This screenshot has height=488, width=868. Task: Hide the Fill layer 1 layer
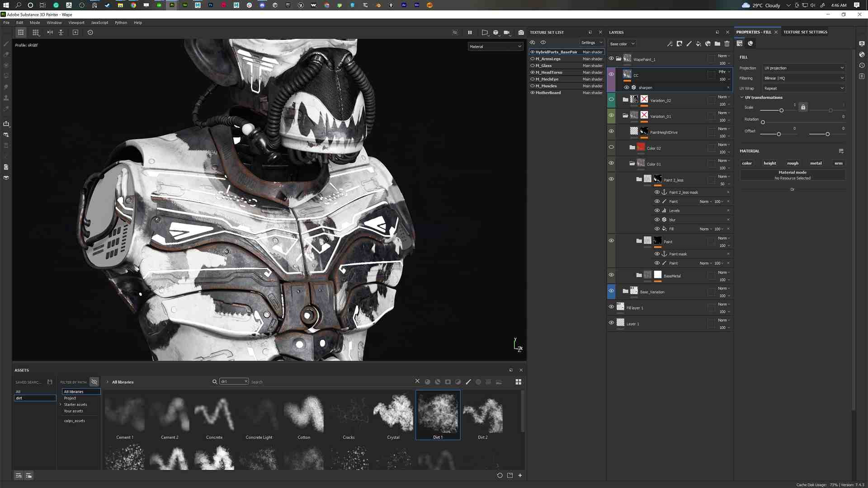click(x=611, y=307)
